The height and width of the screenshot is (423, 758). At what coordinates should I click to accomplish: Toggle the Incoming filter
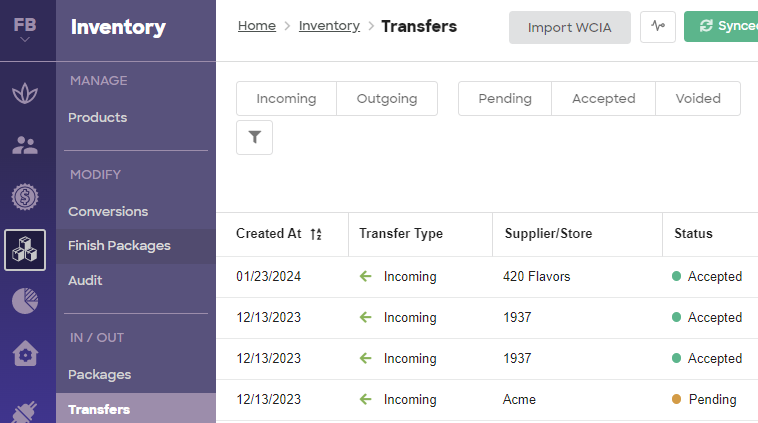point(286,99)
